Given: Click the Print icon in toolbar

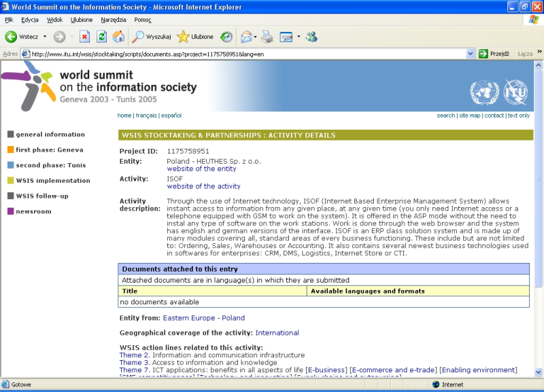Looking at the screenshot, I should click(x=267, y=37).
